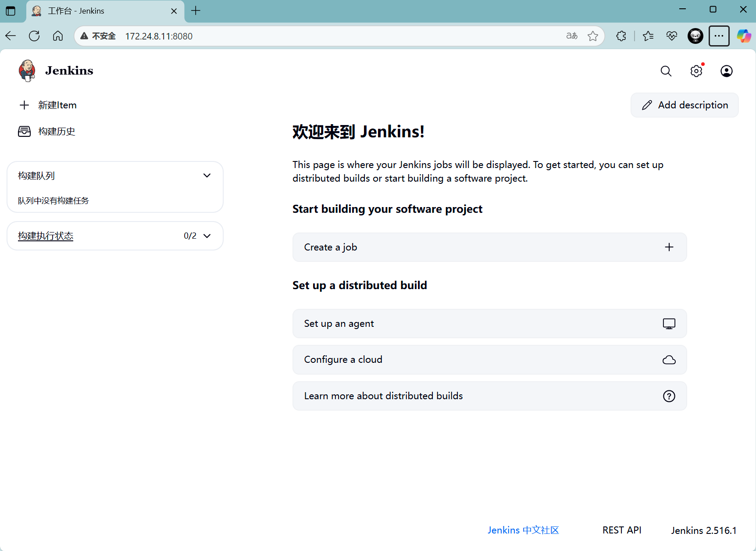The image size is (756, 551).
Task: Click the browser extensions puzzle icon
Action: [621, 36]
